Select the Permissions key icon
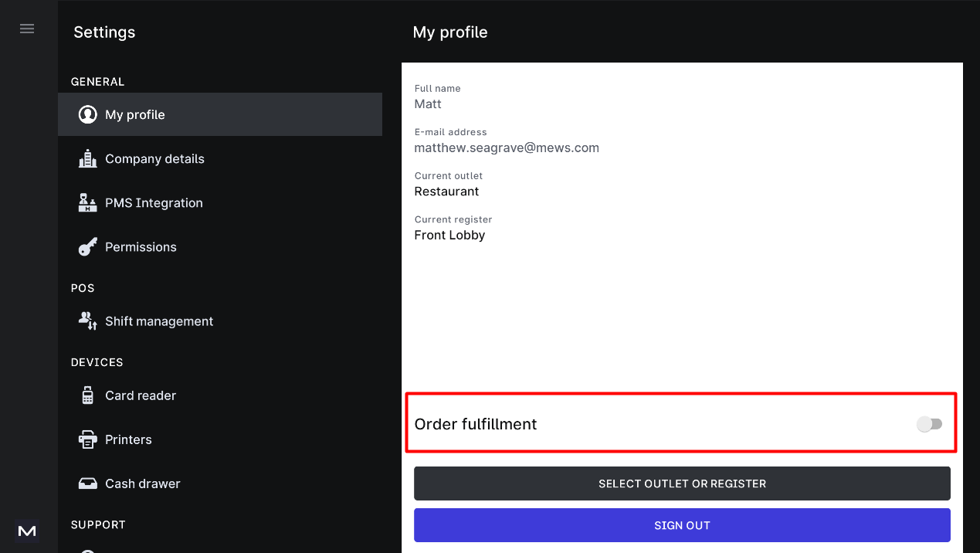 [87, 246]
